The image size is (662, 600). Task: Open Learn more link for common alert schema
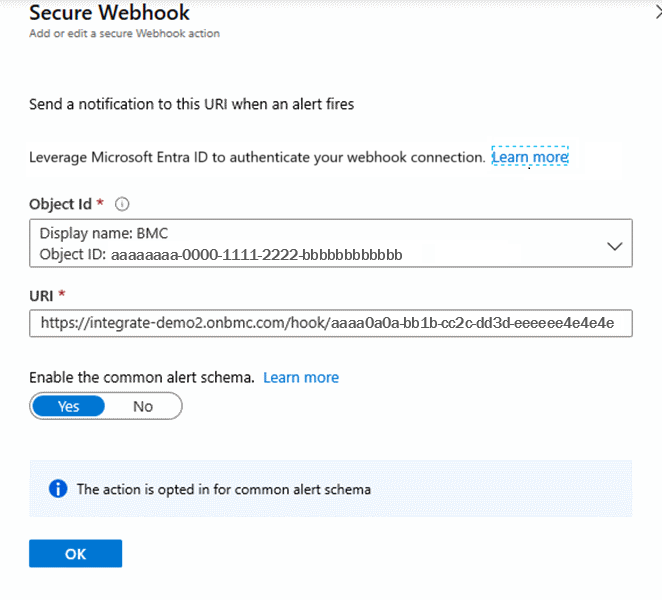(301, 377)
